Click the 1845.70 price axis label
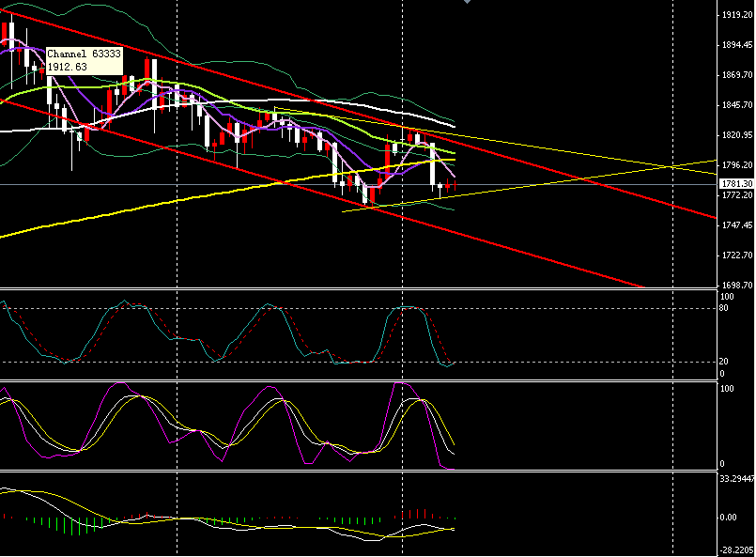Screen dimensions: 756x557 point(737,104)
